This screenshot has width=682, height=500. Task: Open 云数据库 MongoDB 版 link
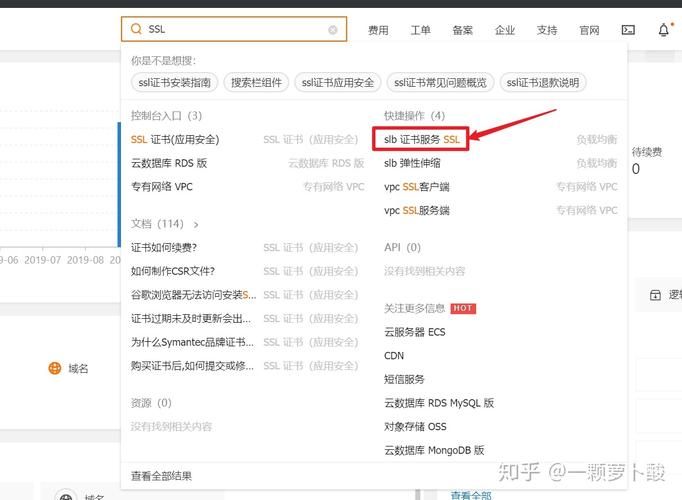click(434, 450)
